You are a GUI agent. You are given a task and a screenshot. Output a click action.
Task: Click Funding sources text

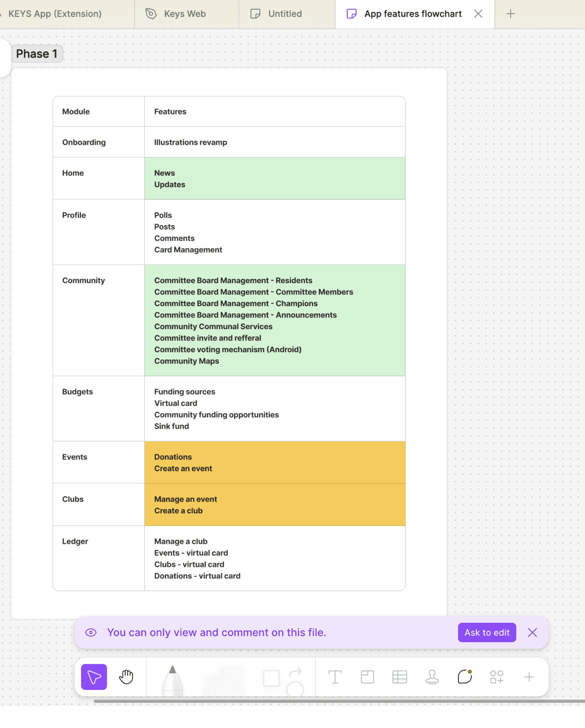tap(185, 392)
